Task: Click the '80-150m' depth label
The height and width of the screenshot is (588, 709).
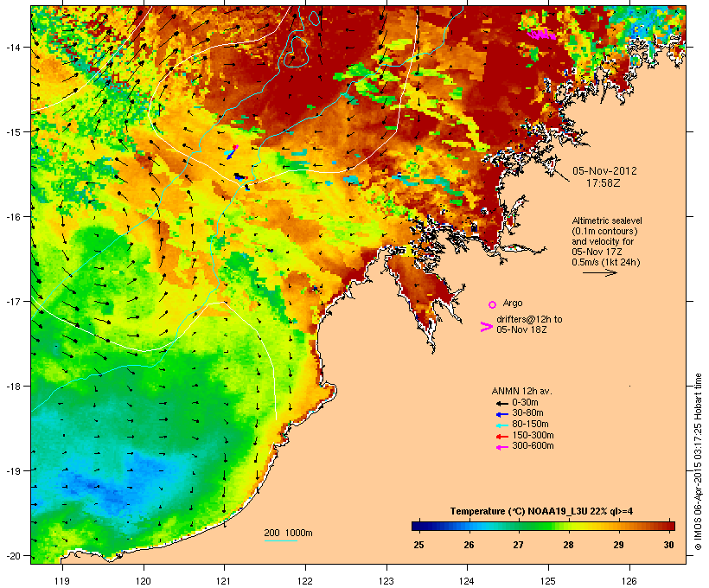Action: tap(530, 425)
